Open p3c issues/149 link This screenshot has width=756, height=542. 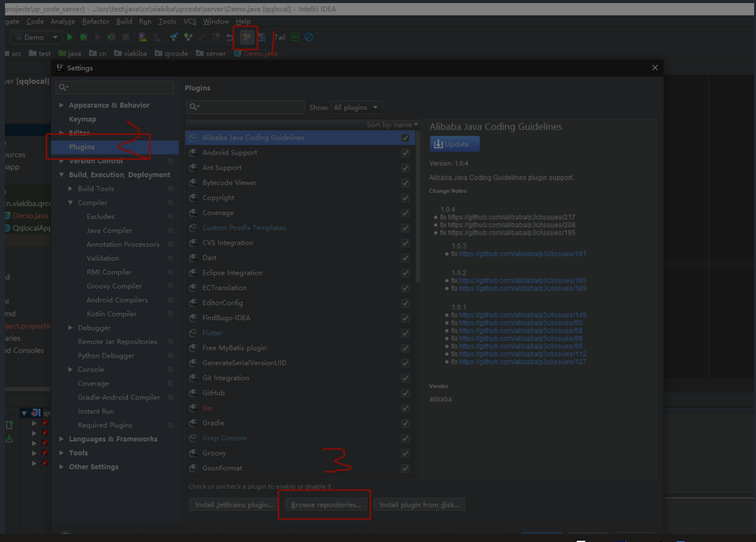point(522,315)
